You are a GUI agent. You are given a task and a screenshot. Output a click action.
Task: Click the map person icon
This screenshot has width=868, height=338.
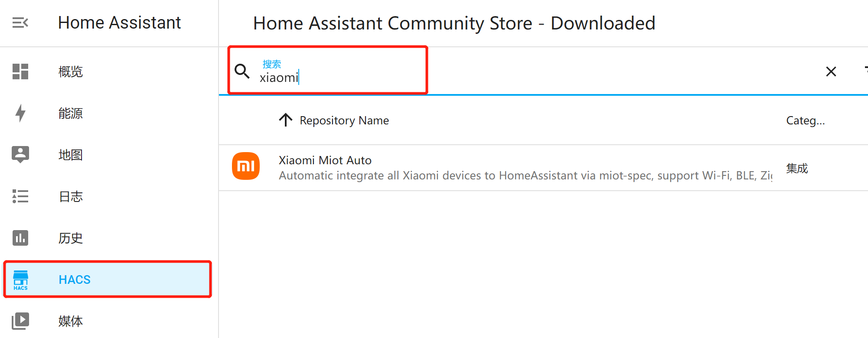click(20, 155)
